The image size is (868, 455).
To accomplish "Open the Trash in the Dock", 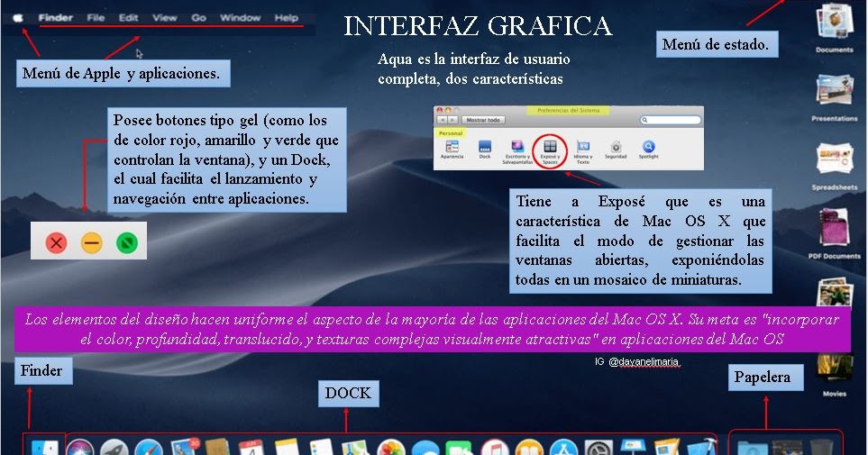I will click(x=821, y=447).
